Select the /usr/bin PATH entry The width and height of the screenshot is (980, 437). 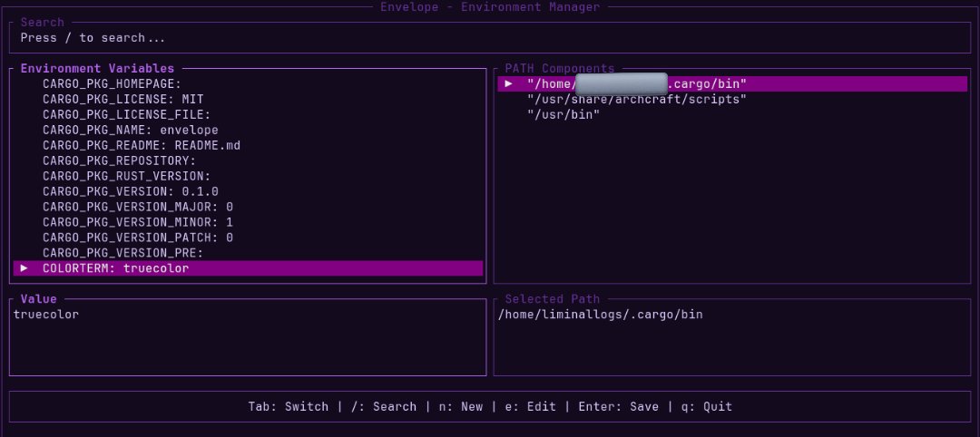pyautogui.click(x=732, y=115)
